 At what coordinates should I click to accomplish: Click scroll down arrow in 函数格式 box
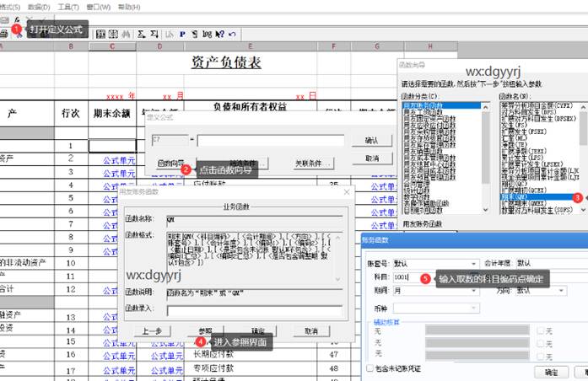pyautogui.click(x=337, y=279)
